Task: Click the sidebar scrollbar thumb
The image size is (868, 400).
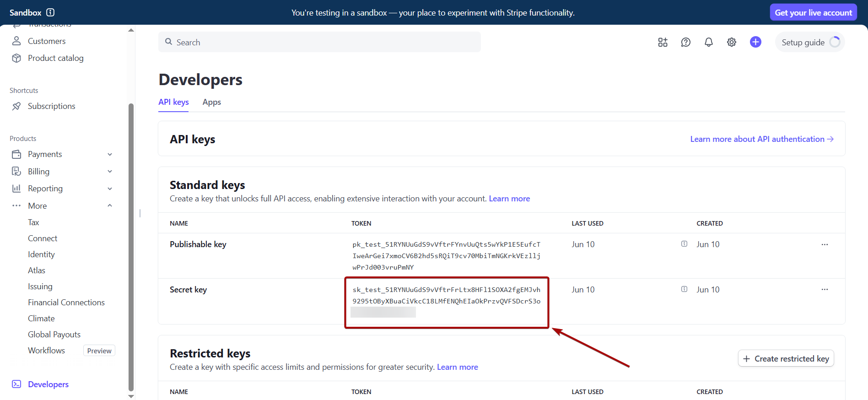Action: pyautogui.click(x=131, y=247)
